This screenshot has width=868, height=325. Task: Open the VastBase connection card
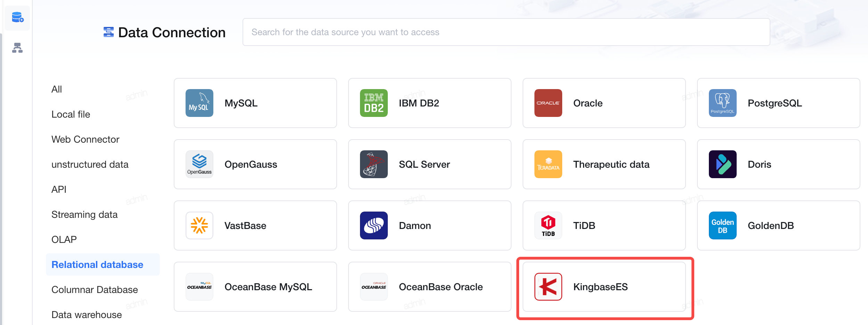pyautogui.click(x=255, y=225)
